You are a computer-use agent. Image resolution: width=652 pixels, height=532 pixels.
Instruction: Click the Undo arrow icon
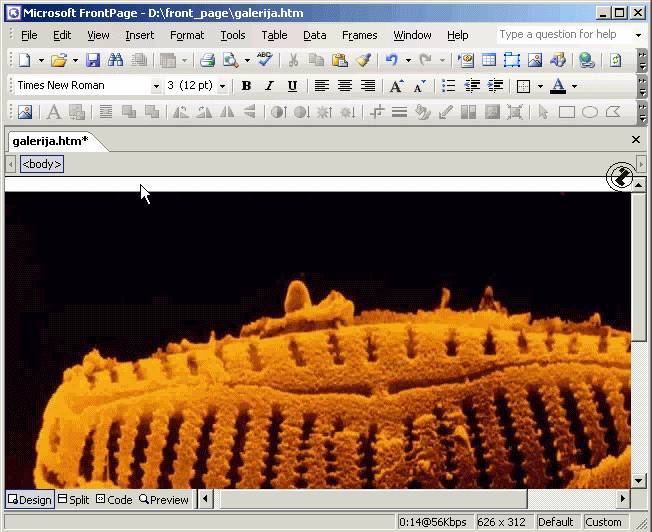point(391,61)
